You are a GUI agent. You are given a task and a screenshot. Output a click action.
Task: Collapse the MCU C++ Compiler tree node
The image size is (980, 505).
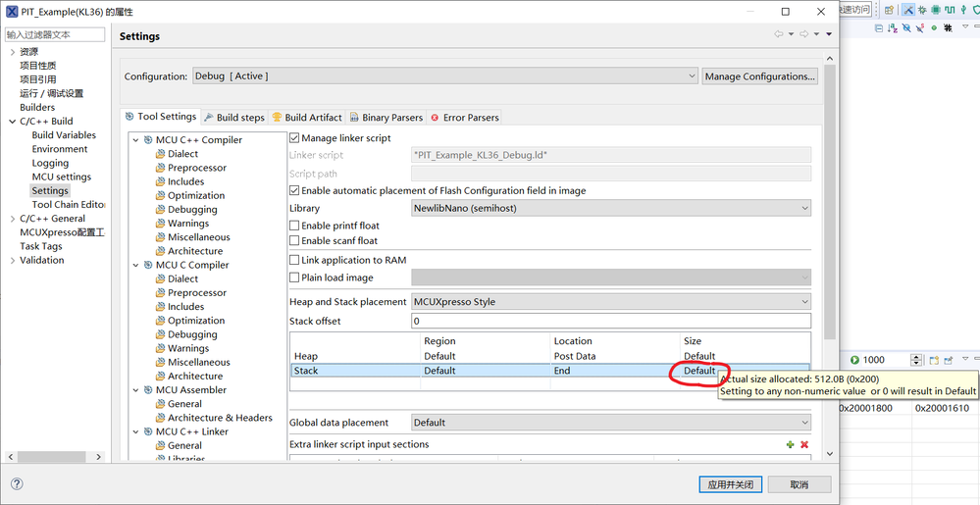tap(135, 140)
